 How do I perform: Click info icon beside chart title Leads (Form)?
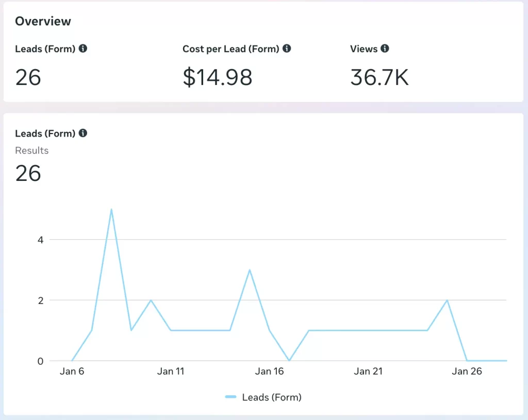(x=82, y=133)
